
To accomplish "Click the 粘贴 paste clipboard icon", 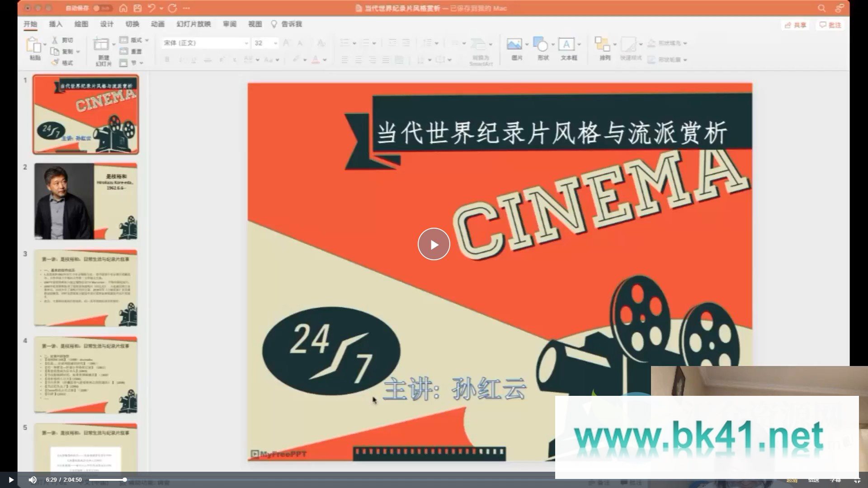I will (33, 46).
